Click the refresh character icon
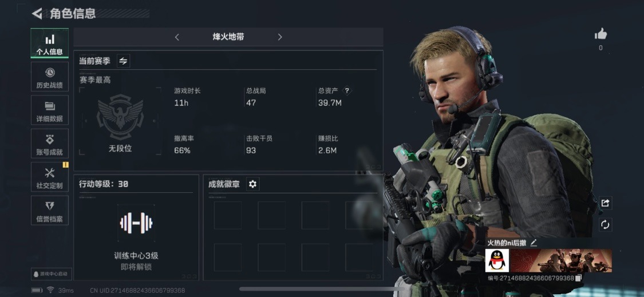Viewport: 644px width, 297px height. click(605, 224)
